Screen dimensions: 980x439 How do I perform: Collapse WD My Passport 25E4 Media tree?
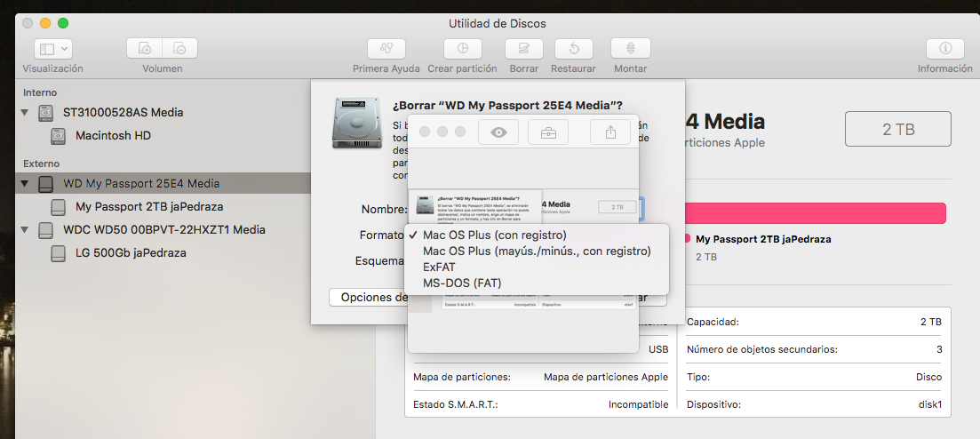click(x=25, y=184)
